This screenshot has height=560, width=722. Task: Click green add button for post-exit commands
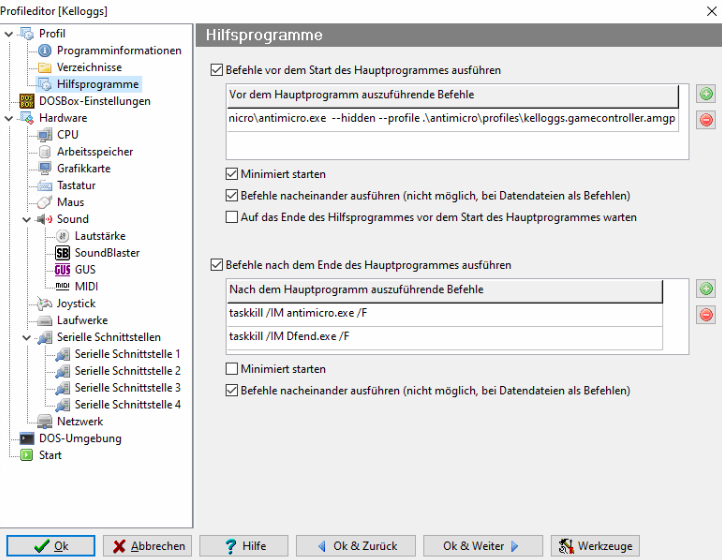point(706,290)
